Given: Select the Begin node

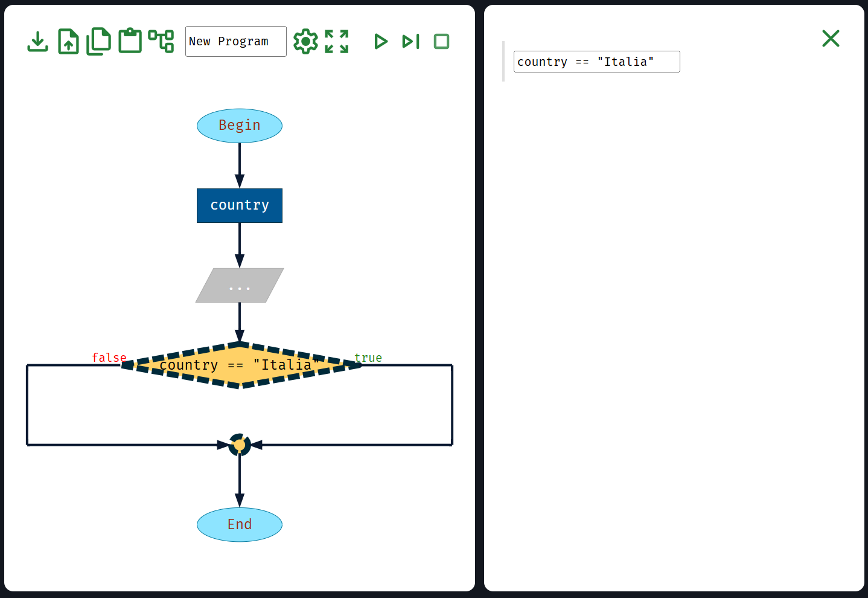Looking at the screenshot, I should coord(240,126).
